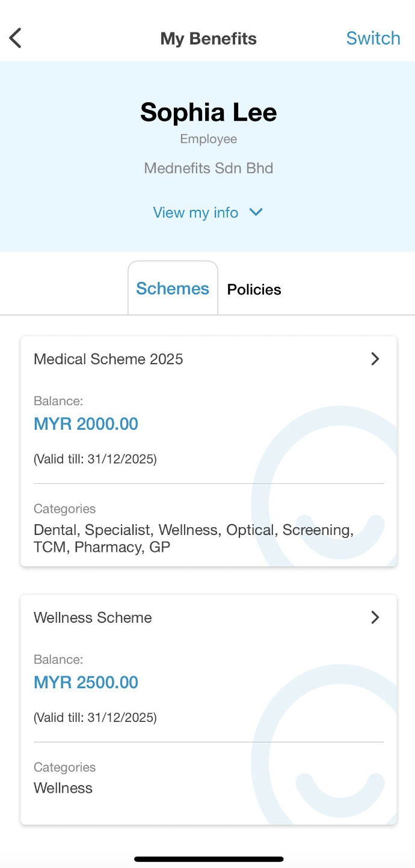Screen dimensions: 415x868
Task: Open Medical Scheme 2025 chevron arrow
Action: [375, 359]
